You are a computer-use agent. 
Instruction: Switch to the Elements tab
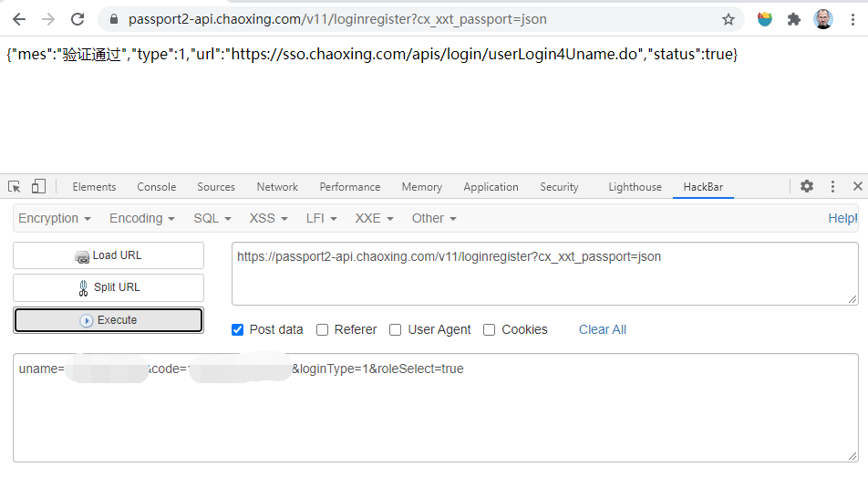(x=94, y=187)
